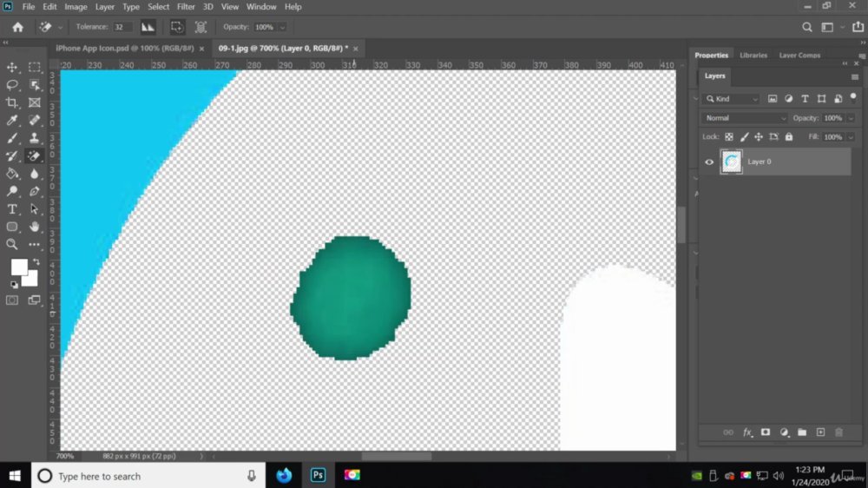
Task: Open the Filter menu
Action: (x=186, y=7)
